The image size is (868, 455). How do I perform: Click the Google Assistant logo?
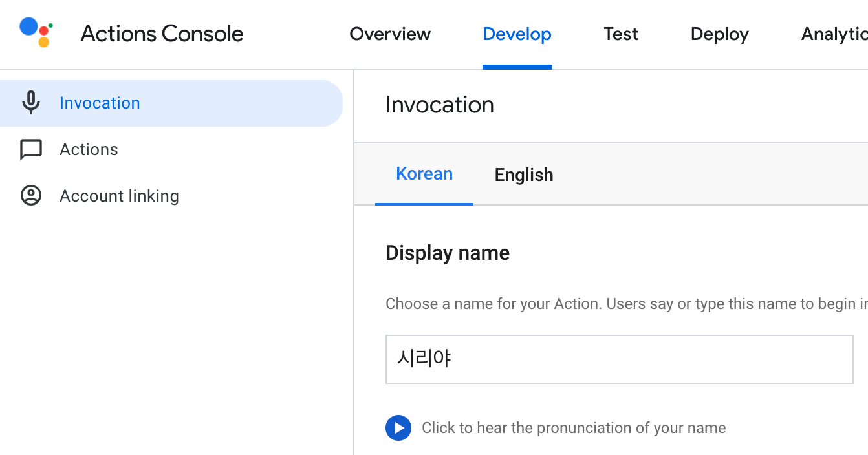pyautogui.click(x=34, y=30)
